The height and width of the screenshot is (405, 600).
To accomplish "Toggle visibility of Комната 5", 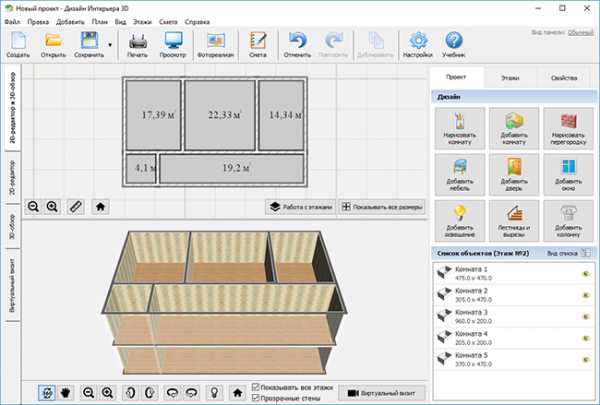I will coord(585,359).
